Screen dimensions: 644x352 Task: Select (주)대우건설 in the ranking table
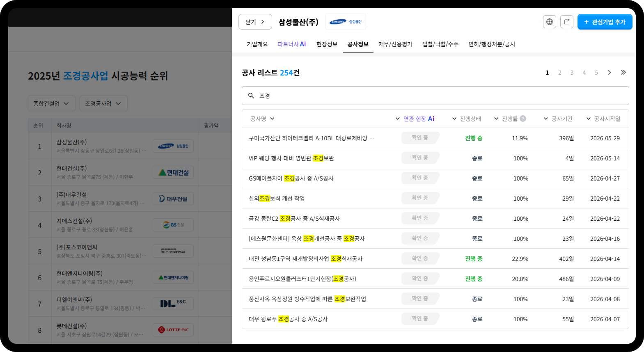[x=71, y=195]
